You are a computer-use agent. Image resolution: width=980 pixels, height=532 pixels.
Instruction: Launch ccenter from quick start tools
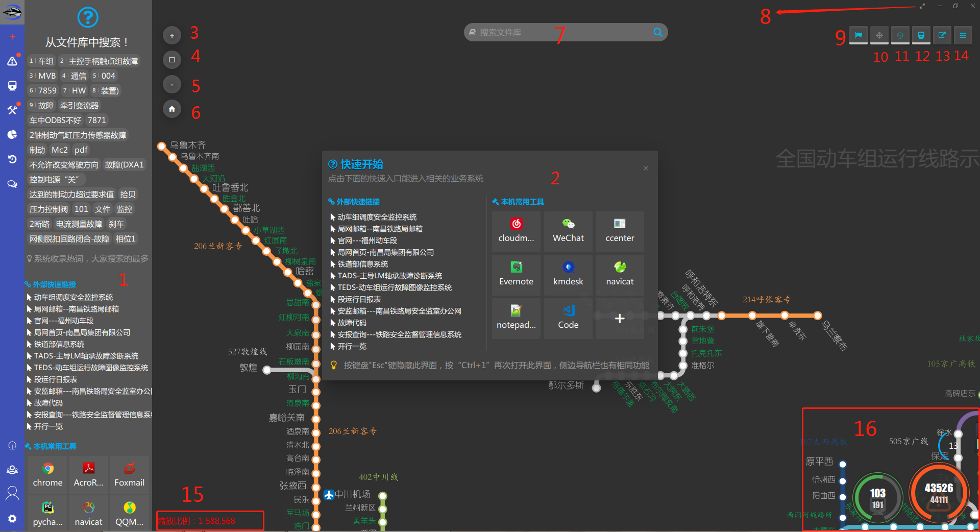tap(620, 231)
